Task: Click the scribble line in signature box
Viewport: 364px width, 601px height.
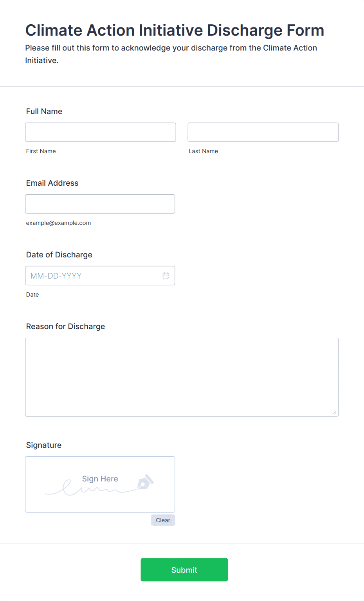Action: pyautogui.click(x=91, y=489)
